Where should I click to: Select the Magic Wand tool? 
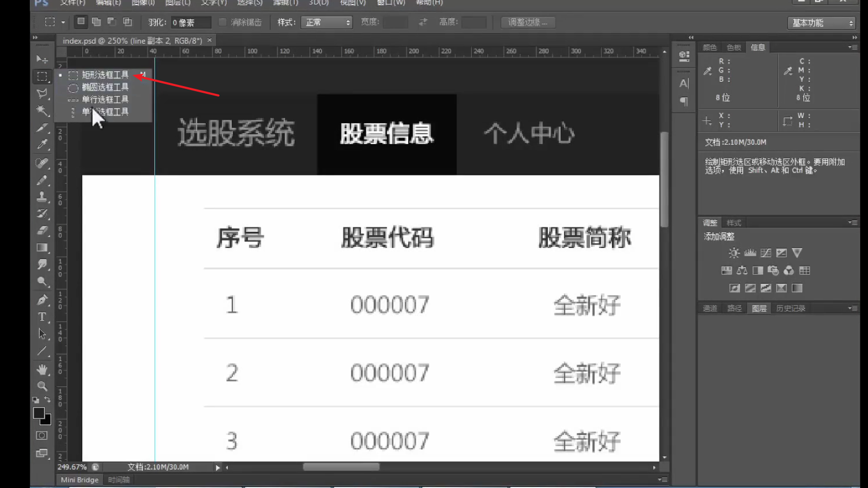click(42, 110)
